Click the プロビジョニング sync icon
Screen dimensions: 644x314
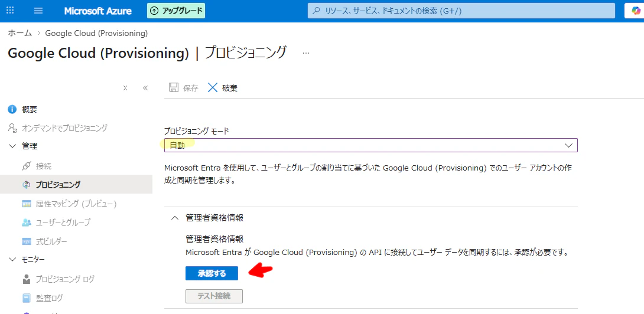26,185
